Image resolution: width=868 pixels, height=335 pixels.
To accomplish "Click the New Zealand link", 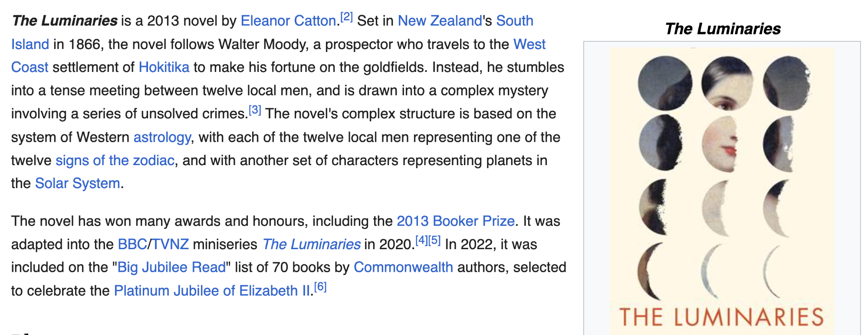I will pyautogui.click(x=440, y=21).
